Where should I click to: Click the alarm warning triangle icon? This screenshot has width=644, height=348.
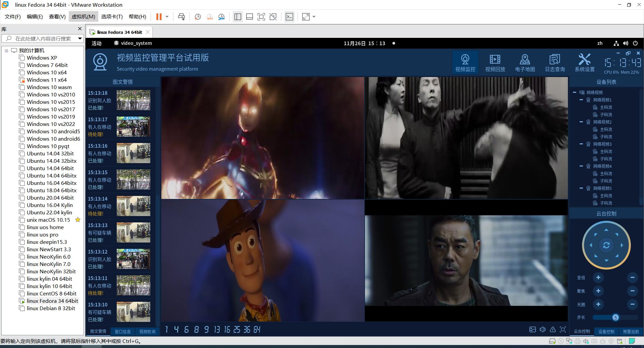coord(553,330)
